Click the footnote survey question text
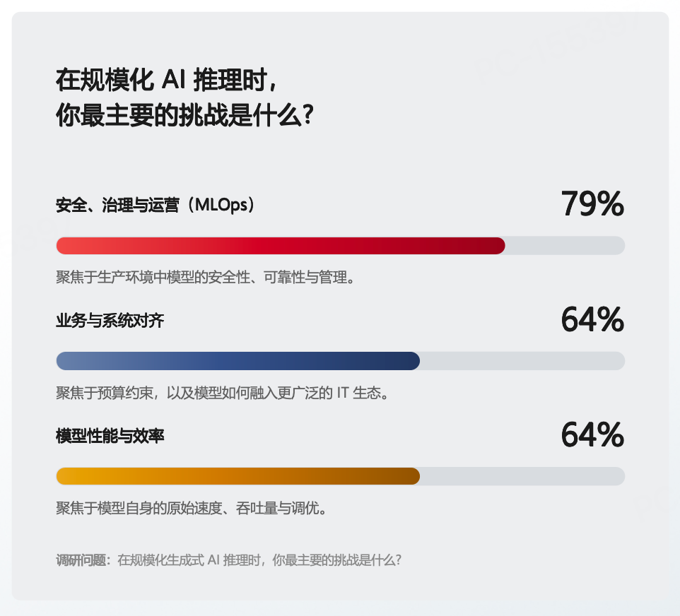Screen dimensions: 680x616 click(259, 560)
